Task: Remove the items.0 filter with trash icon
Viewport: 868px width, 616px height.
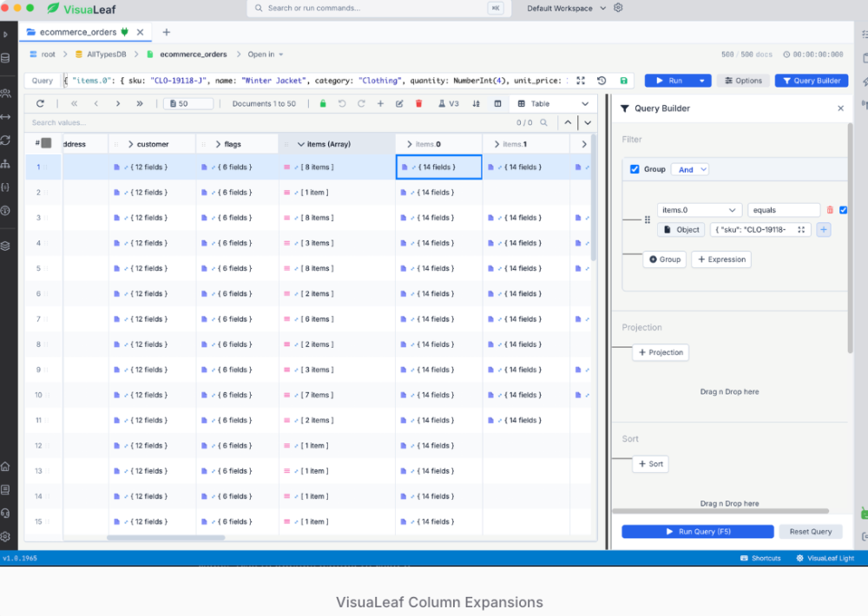Action: pyautogui.click(x=830, y=210)
